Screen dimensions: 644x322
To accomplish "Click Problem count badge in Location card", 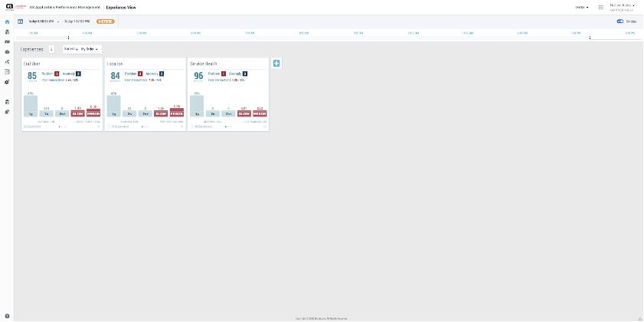I will 140,74.
